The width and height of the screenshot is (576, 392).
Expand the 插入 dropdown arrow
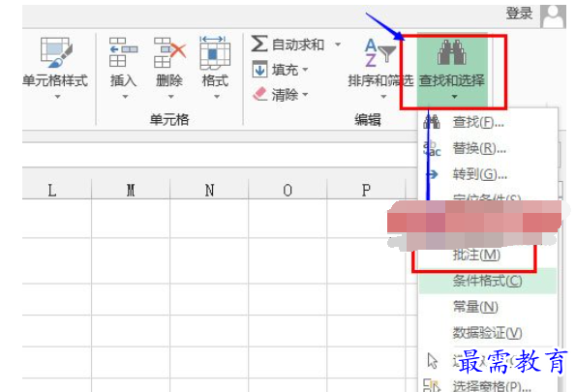pos(125,97)
